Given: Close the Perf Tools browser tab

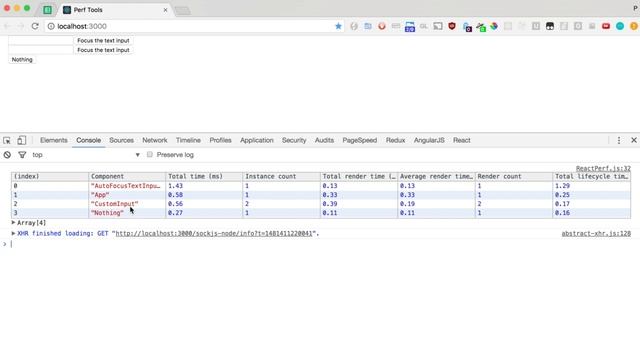Looking at the screenshot, I should tap(165, 10).
